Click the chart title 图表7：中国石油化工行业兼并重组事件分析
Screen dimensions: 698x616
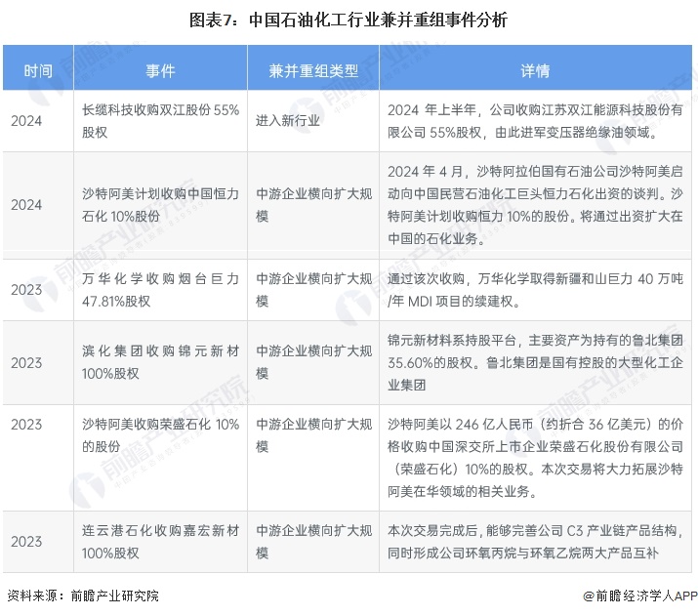tap(349, 21)
